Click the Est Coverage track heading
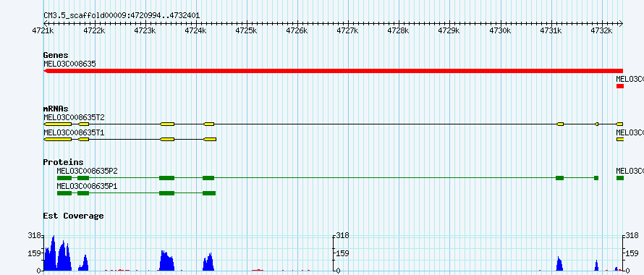The image size is (644, 275). click(74, 216)
